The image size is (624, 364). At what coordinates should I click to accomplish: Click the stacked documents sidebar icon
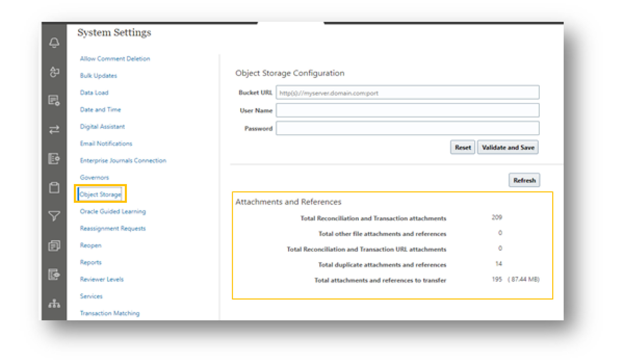(54, 246)
